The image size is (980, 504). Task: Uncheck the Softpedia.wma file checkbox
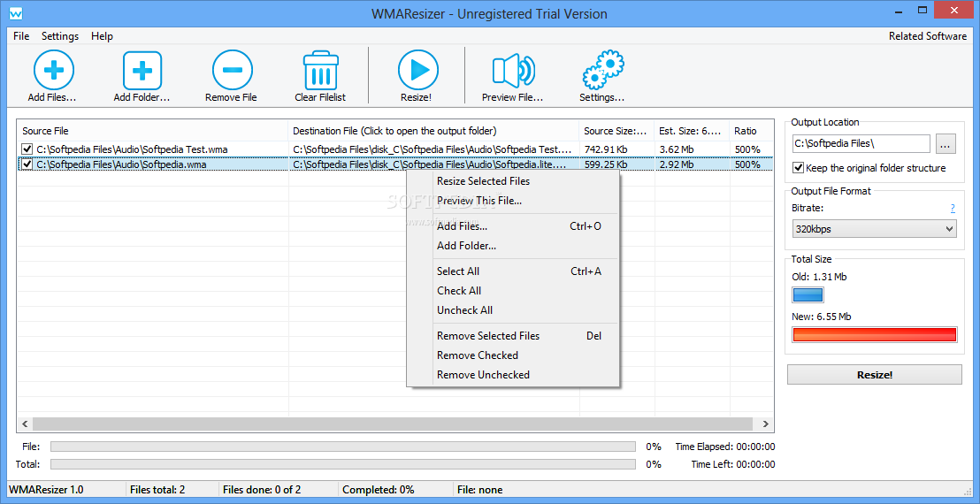pos(27,164)
